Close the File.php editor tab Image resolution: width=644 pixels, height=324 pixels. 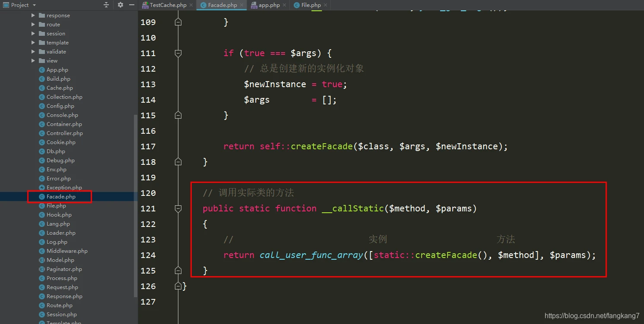(x=325, y=5)
